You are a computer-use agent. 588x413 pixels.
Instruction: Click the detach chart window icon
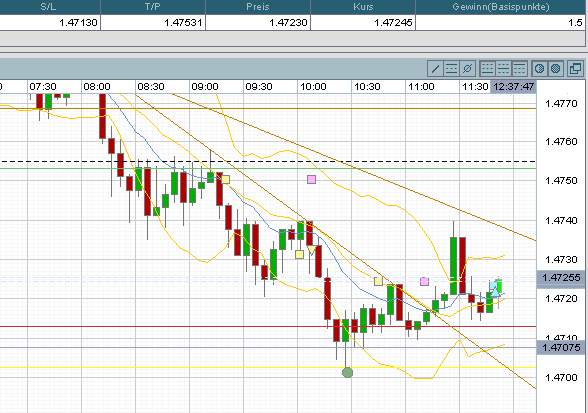[575, 69]
